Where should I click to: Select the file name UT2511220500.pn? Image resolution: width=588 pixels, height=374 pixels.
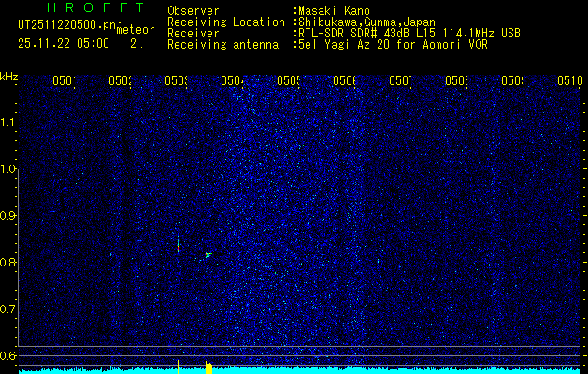67,25
